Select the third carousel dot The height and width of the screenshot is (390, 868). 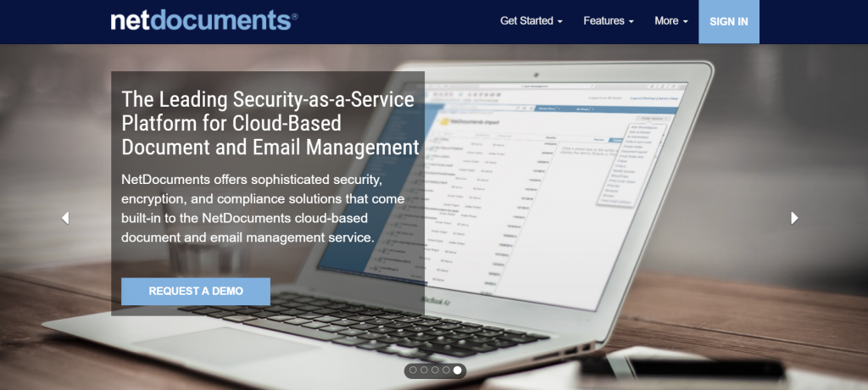(x=435, y=370)
